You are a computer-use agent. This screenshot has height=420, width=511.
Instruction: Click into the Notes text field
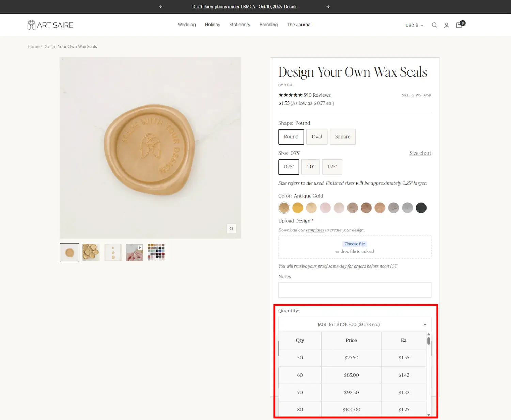(x=355, y=290)
